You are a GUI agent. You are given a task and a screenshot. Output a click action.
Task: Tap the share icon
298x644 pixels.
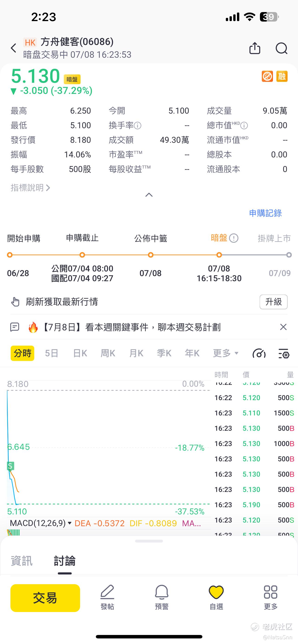pyautogui.click(x=255, y=48)
